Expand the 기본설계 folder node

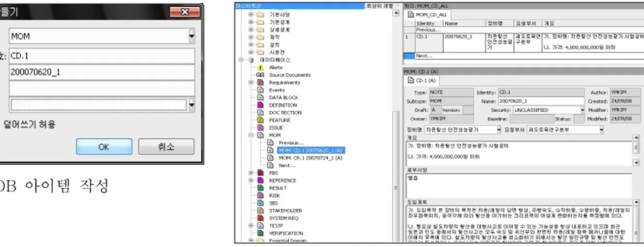pyautogui.click(x=251, y=23)
